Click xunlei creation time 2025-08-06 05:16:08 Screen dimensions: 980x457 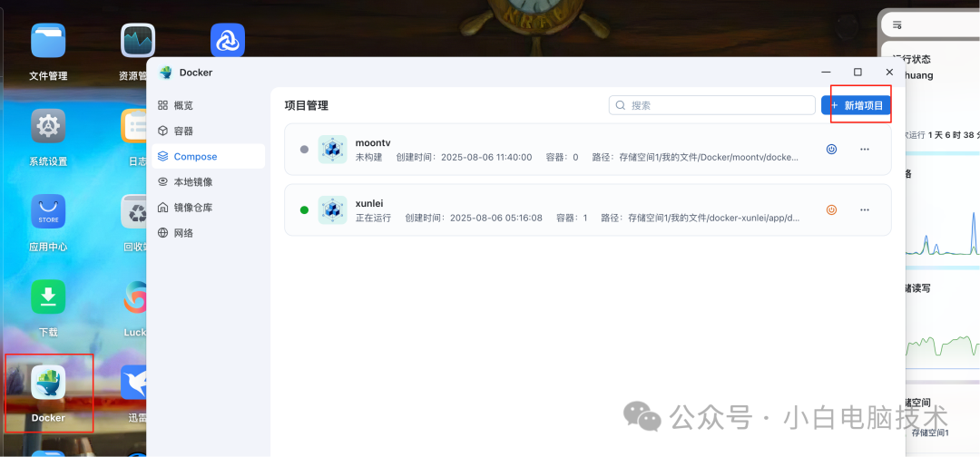coord(496,218)
